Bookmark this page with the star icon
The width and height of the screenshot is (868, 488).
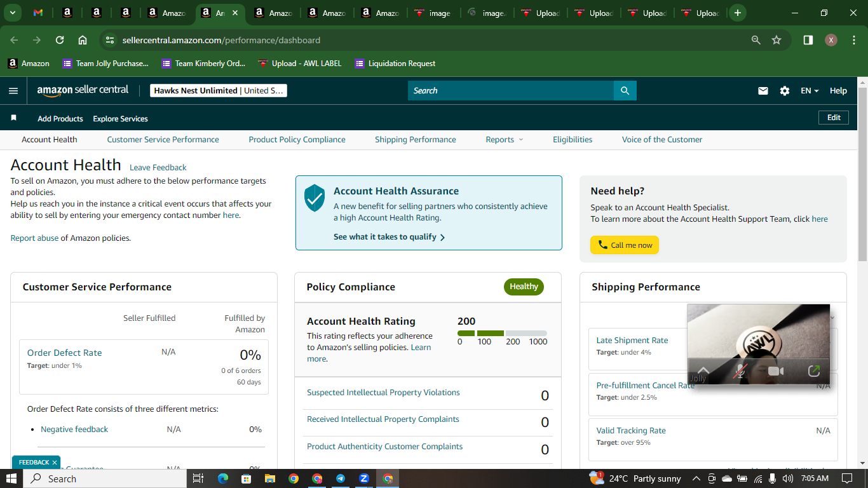pos(776,40)
